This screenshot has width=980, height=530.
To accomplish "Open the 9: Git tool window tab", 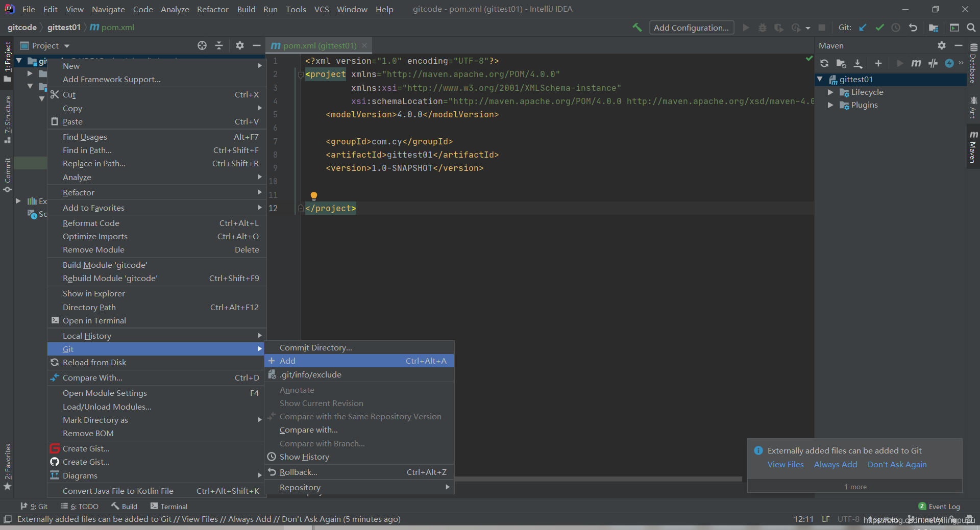I will pos(34,507).
